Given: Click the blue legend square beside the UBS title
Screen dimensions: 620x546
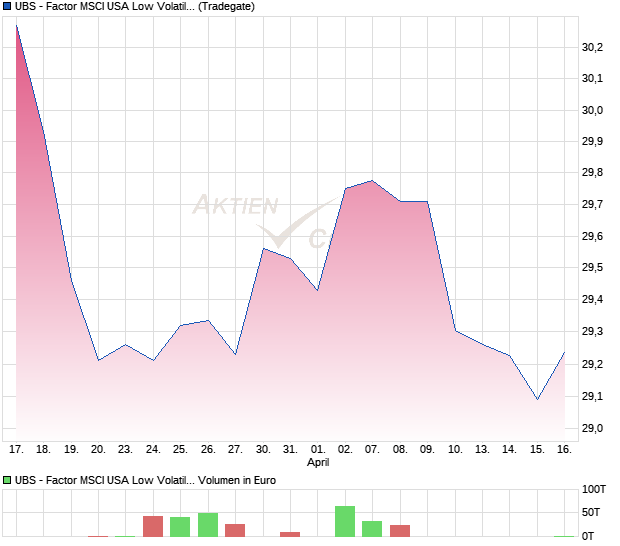Looking at the screenshot, I should point(8,6).
